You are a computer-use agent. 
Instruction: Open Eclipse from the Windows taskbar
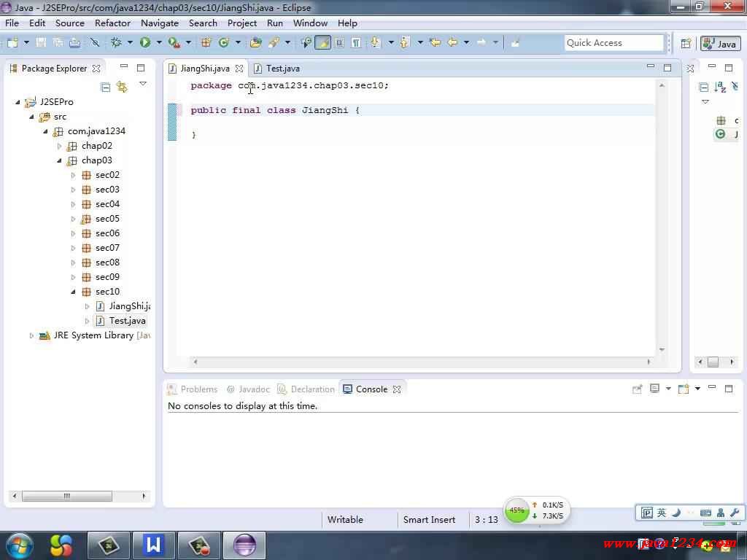244,545
